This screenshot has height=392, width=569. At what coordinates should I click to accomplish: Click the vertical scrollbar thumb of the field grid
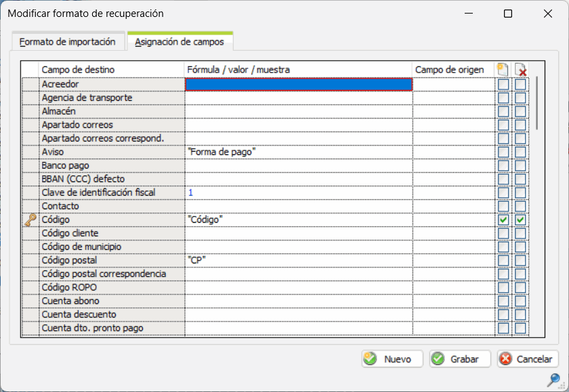pyautogui.click(x=537, y=104)
